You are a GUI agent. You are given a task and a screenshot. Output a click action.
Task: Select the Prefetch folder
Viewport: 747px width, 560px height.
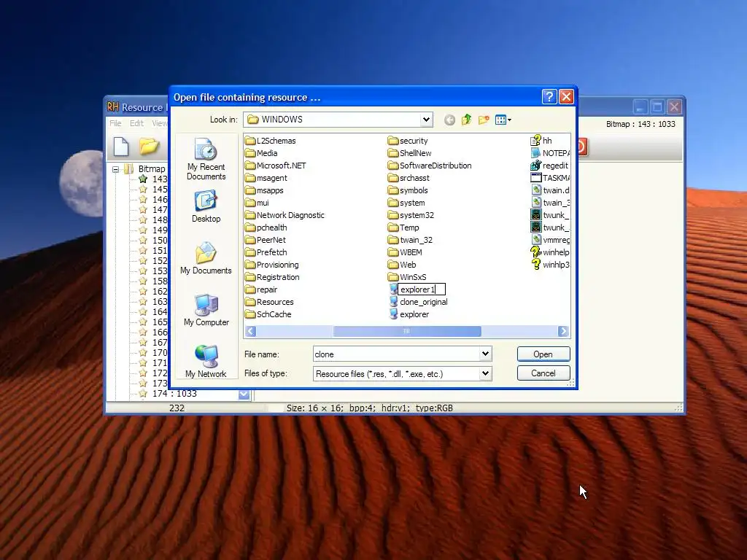[x=266, y=252]
